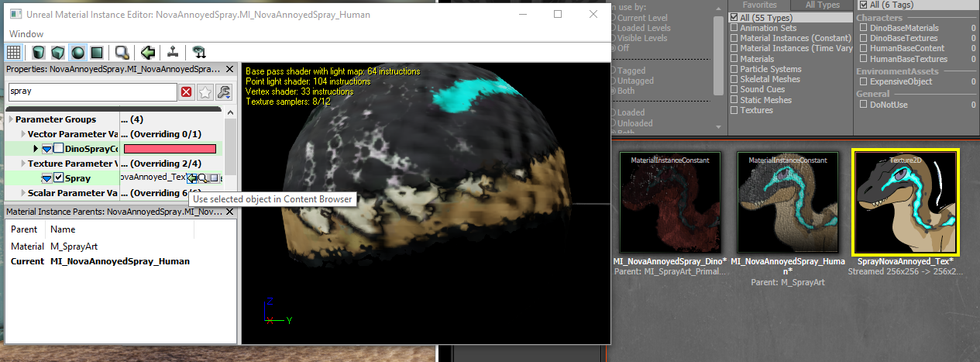
Task: Open Spray parameter blue dropdown arrow
Action: click(x=47, y=178)
